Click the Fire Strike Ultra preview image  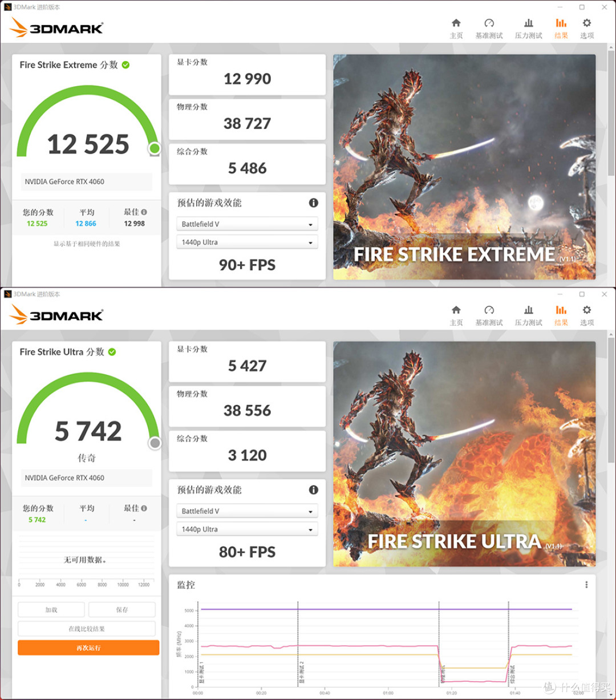tap(464, 454)
